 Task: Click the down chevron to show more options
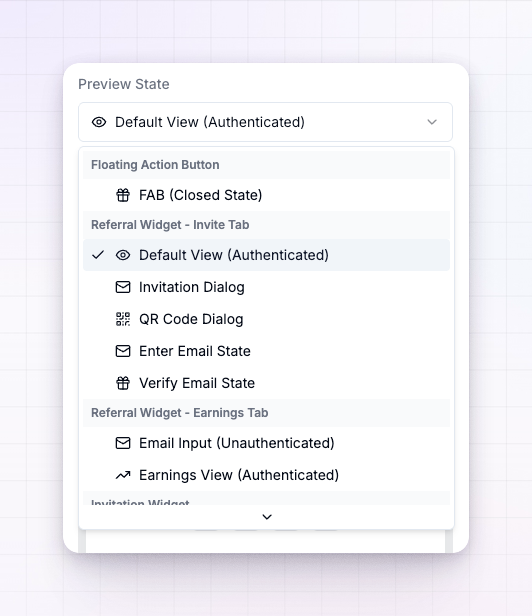(x=267, y=517)
